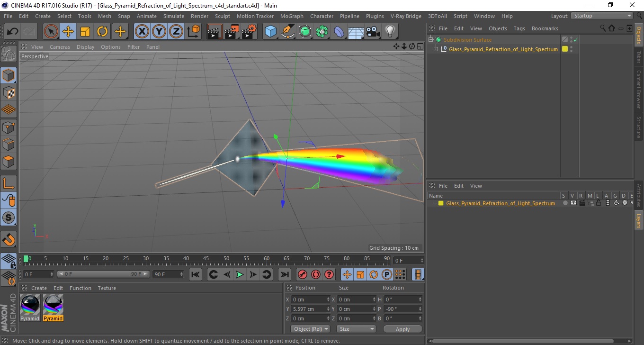Click the Undo arrow icon
644x345 pixels.
click(13, 32)
